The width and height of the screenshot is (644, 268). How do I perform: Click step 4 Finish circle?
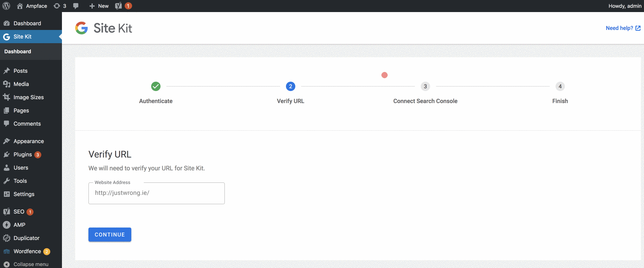(x=560, y=86)
